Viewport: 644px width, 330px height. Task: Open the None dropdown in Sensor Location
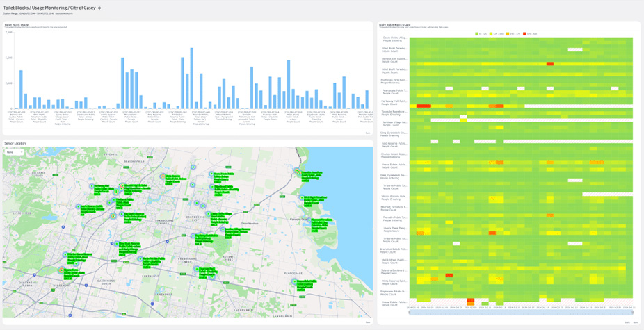point(13,152)
